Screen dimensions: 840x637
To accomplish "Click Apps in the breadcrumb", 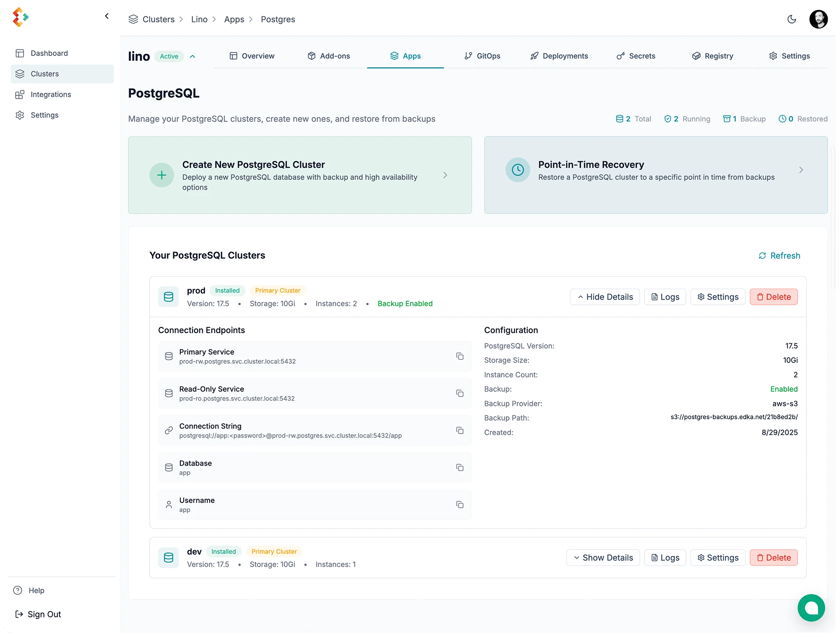I will tap(234, 19).
